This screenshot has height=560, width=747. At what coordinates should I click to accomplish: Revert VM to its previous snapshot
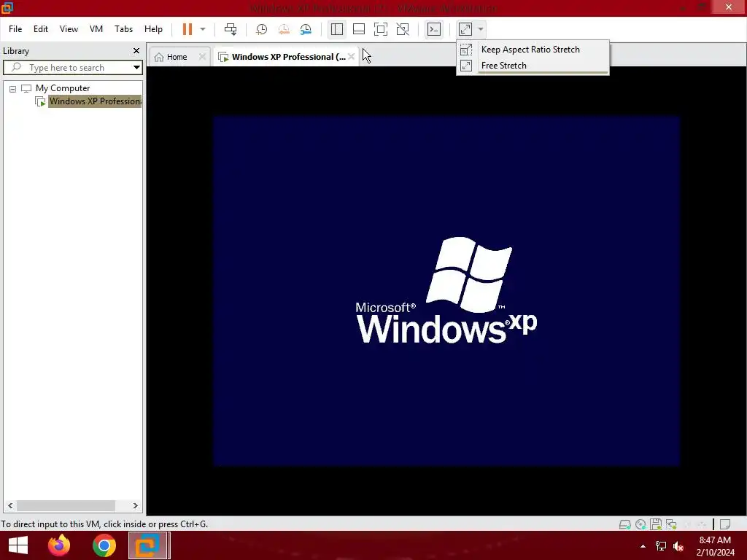(x=284, y=29)
